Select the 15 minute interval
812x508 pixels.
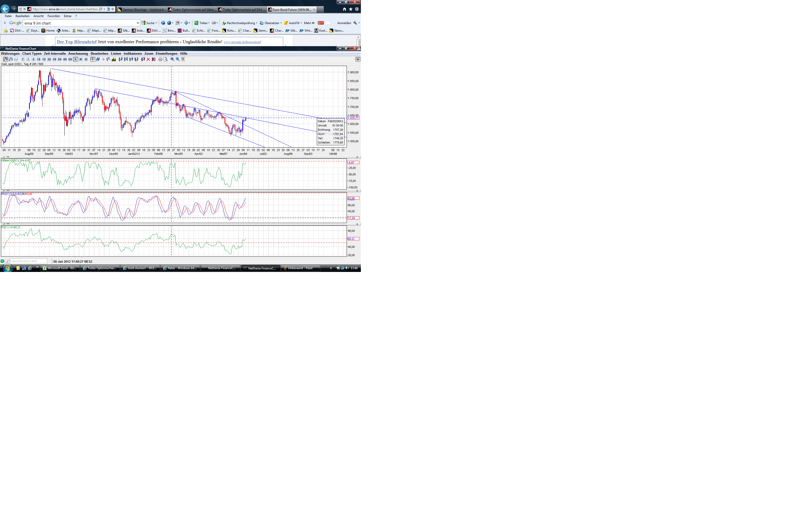(x=44, y=59)
